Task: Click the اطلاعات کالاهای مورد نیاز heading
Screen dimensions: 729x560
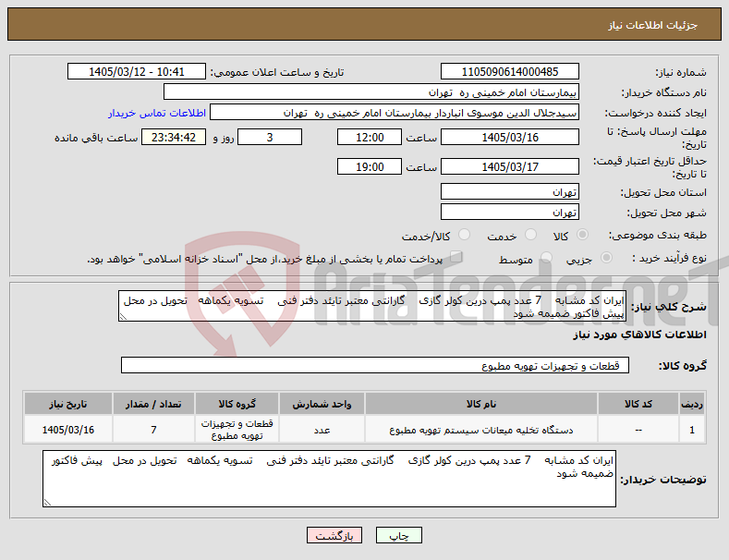Action: pyautogui.click(x=639, y=335)
